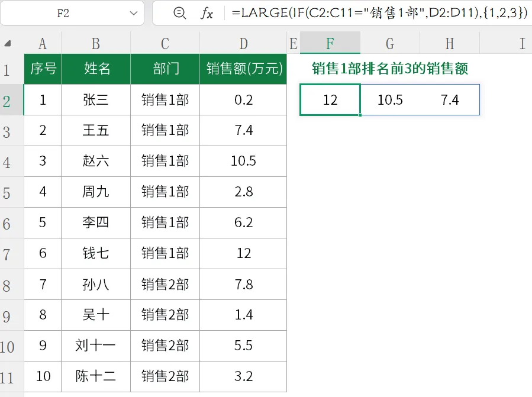The height and width of the screenshot is (397, 532).
Task: Open the Name Box dropdown arrow
Action: tap(134, 13)
